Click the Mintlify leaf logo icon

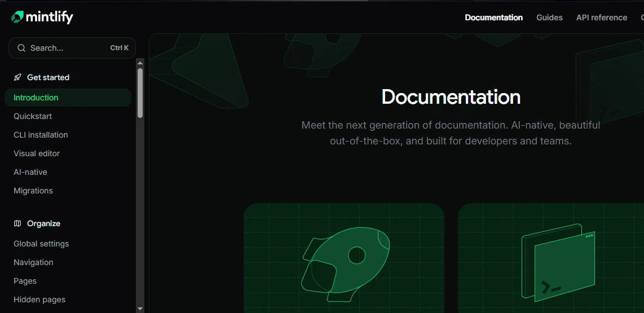(x=17, y=17)
